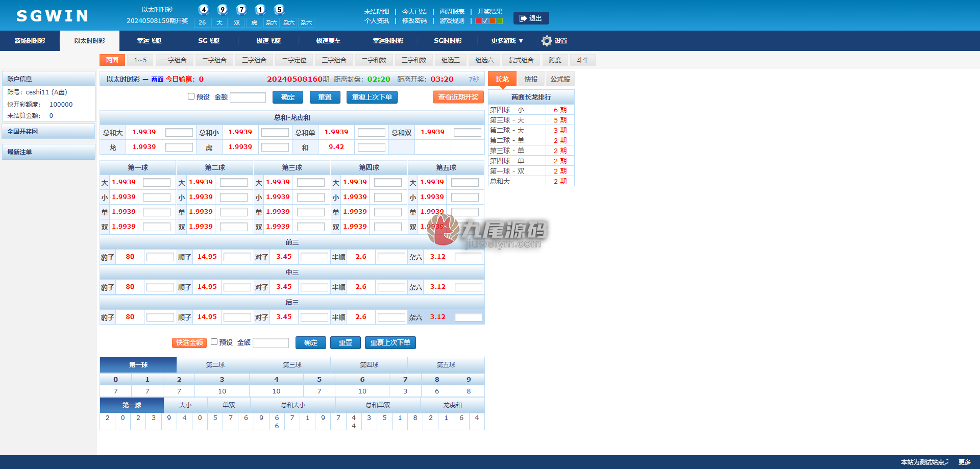Viewport: 980px width, 469px height.
Task: Focus the bottom 金额 amount input
Action: tap(271, 342)
